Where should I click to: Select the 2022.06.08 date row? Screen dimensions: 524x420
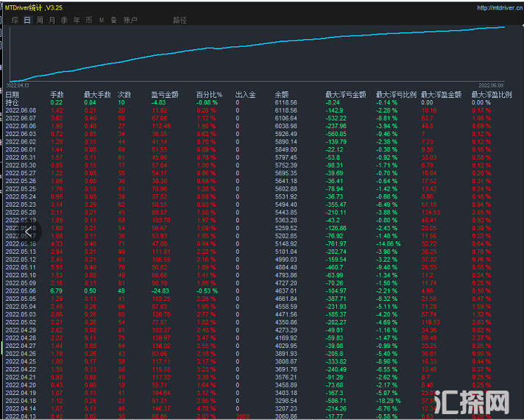(x=21, y=110)
